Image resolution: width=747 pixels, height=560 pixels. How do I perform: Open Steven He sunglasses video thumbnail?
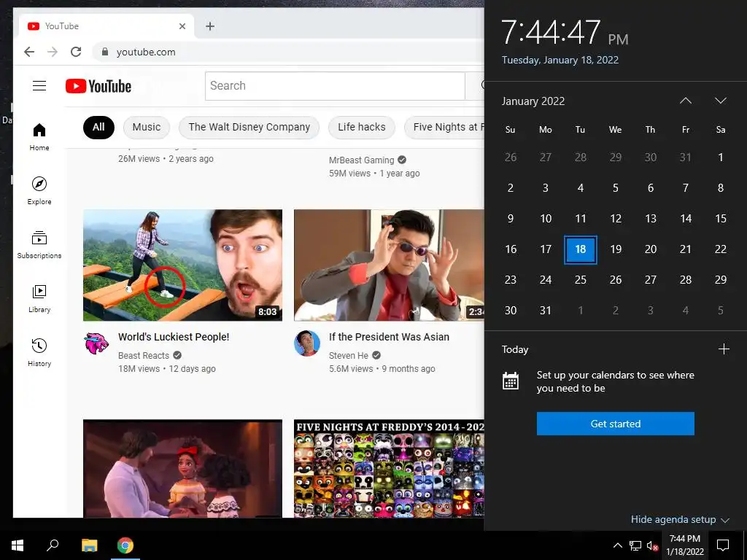click(x=389, y=265)
